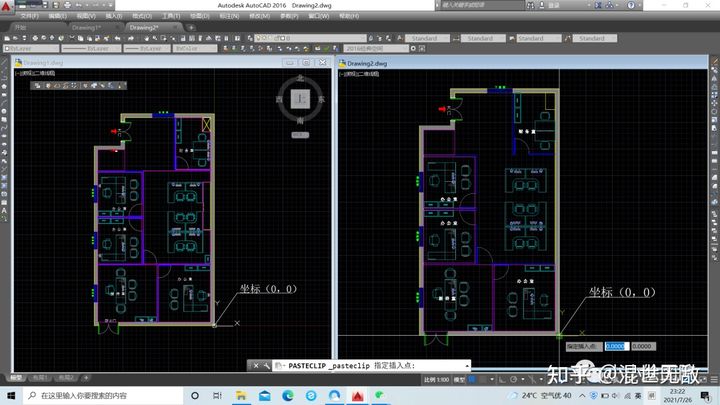720x405 pixels.
Task: Open the ByLayer lineweight dropdown
Action: point(147,48)
